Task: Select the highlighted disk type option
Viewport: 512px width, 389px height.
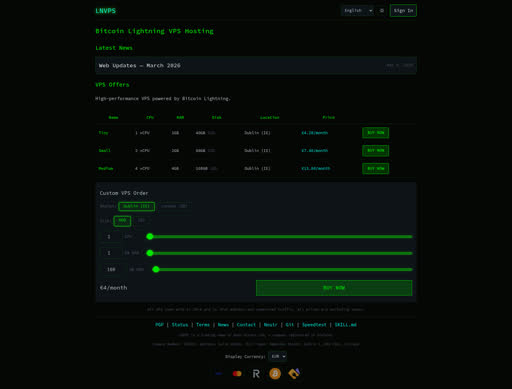Action: (x=122, y=221)
